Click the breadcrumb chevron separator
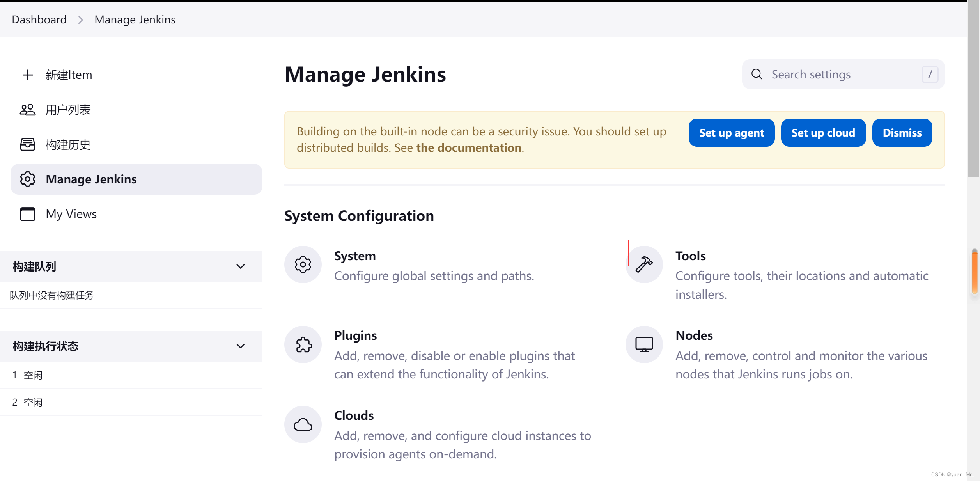 pos(81,20)
